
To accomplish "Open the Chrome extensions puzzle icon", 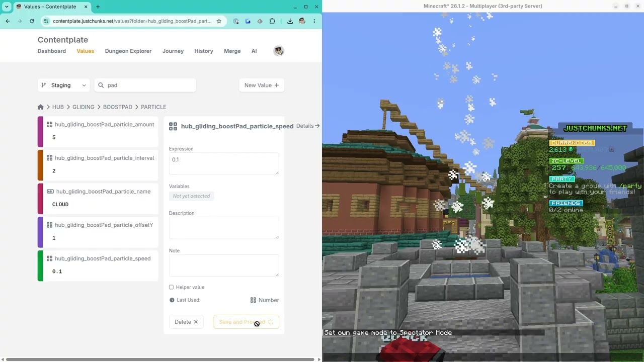I will tap(272, 21).
